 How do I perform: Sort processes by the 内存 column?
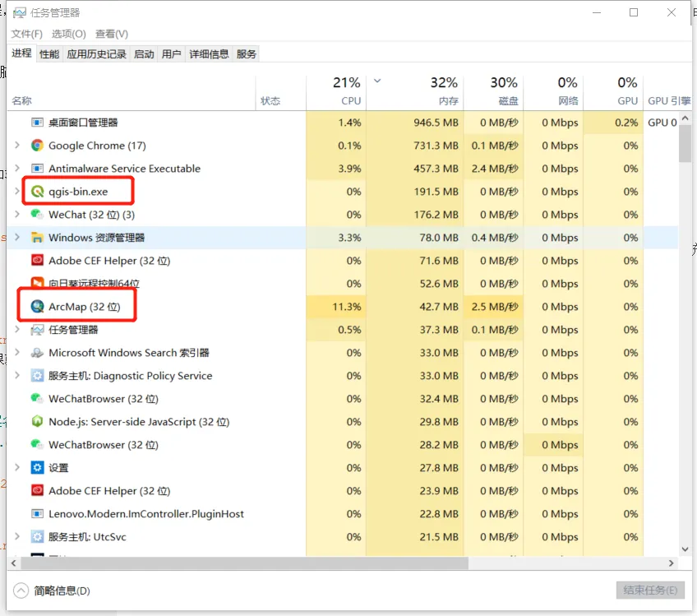click(415, 92)
